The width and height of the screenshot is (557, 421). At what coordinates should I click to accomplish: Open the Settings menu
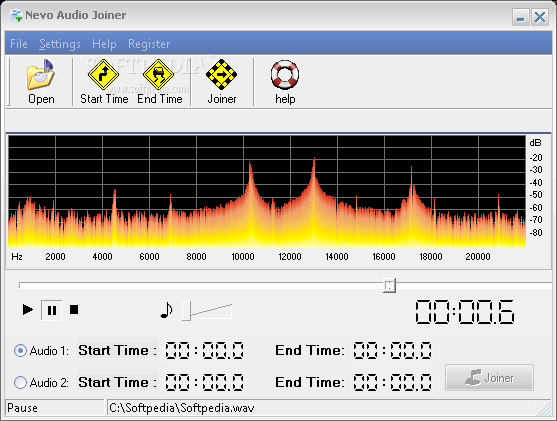60,44
